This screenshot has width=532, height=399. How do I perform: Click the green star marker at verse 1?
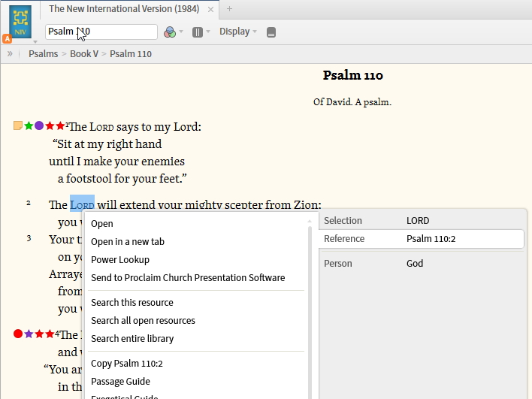tap(29, 125)
